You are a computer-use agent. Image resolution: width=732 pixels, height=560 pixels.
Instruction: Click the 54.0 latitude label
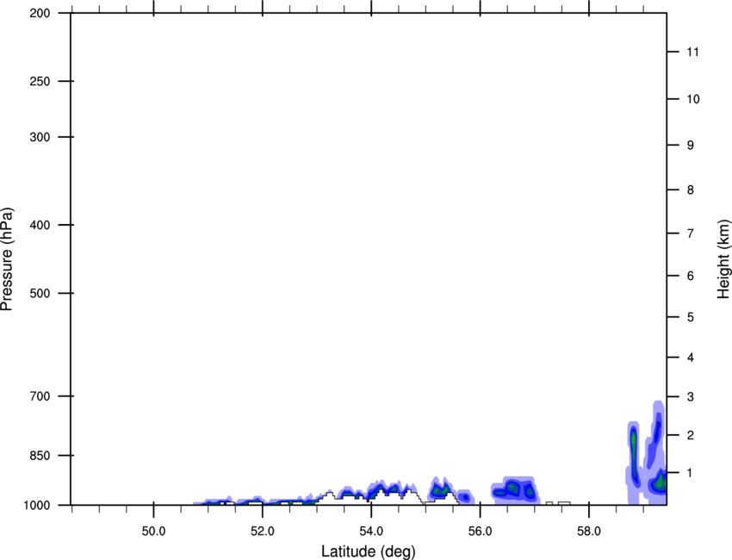371,532
